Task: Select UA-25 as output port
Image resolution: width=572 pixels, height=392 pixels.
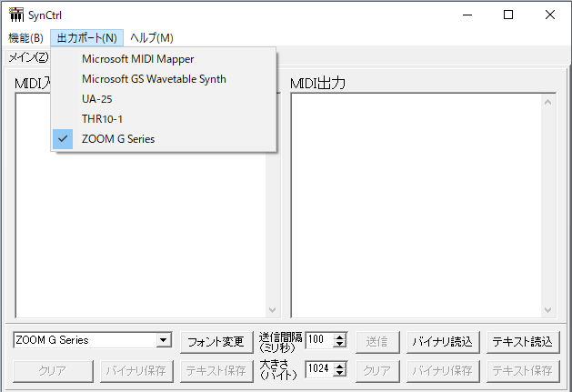Action: point(164,99)
